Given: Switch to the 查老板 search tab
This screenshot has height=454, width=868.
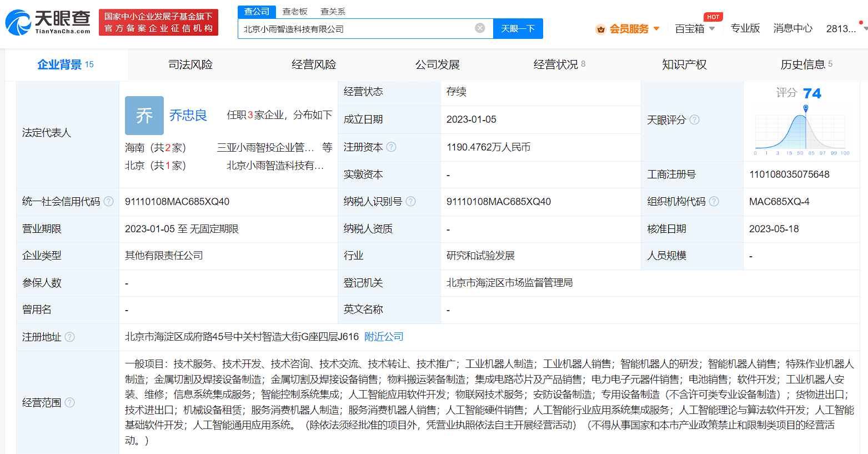Looking at the screenshot, I should click(295, 11).
